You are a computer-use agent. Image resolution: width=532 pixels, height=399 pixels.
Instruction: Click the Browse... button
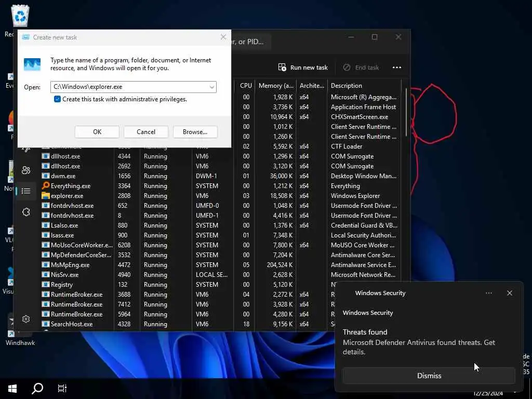(195, 132)
